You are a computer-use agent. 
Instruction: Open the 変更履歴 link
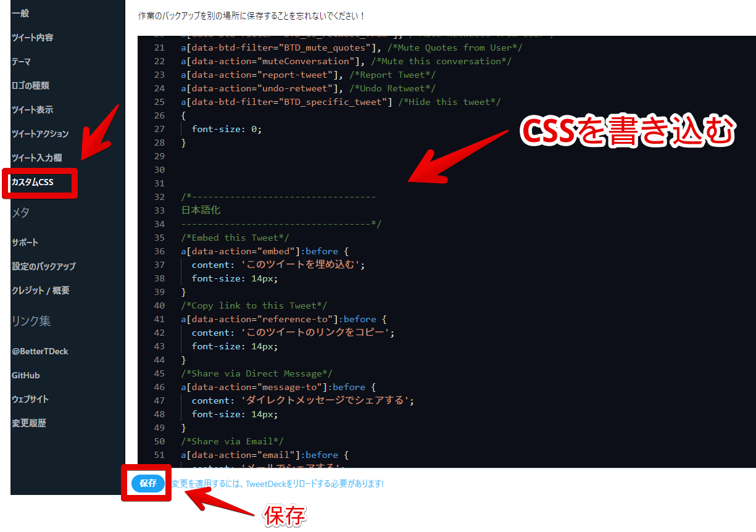(28, 423)
